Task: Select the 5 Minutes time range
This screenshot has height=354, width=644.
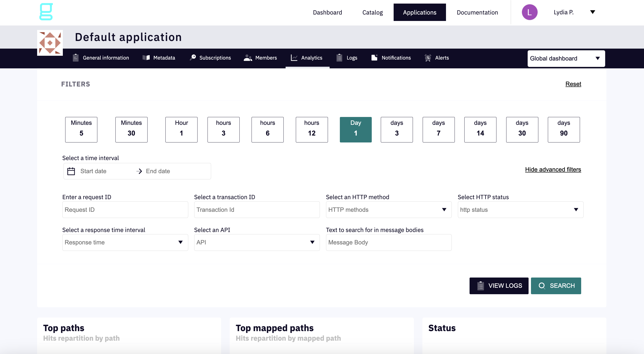Action: pos(81,130)
